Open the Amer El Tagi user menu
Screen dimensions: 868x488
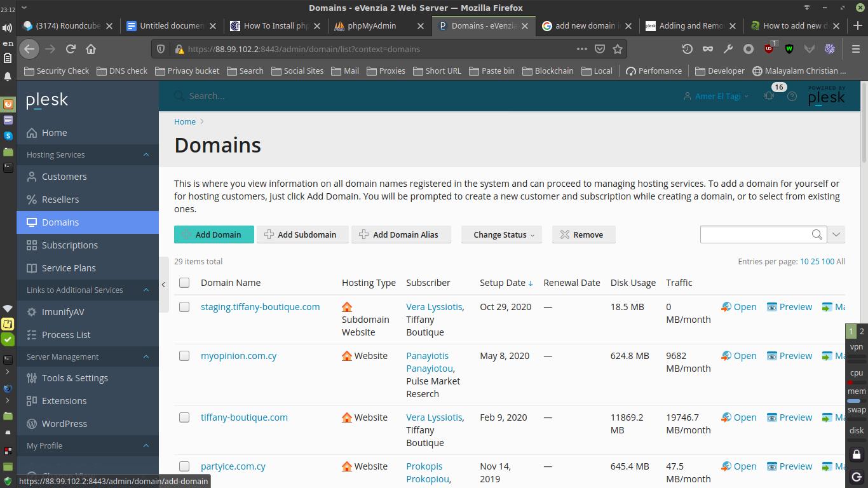point(716,96)
